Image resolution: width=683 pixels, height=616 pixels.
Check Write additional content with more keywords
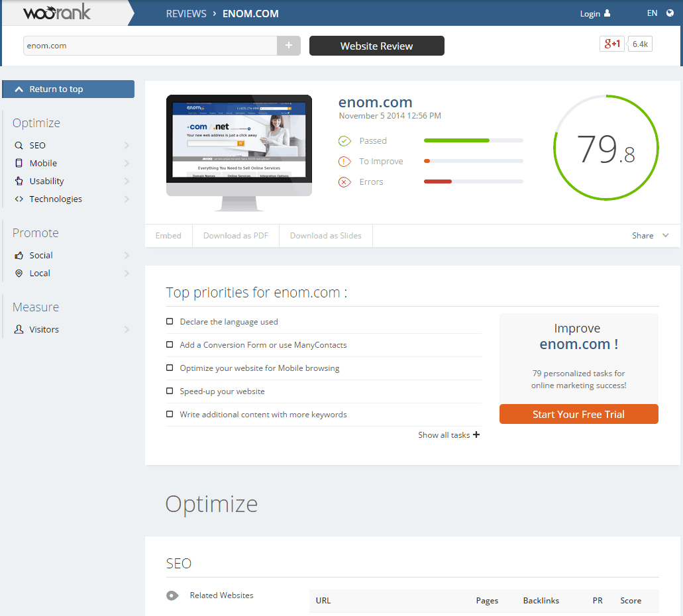(x=170, y=414)
